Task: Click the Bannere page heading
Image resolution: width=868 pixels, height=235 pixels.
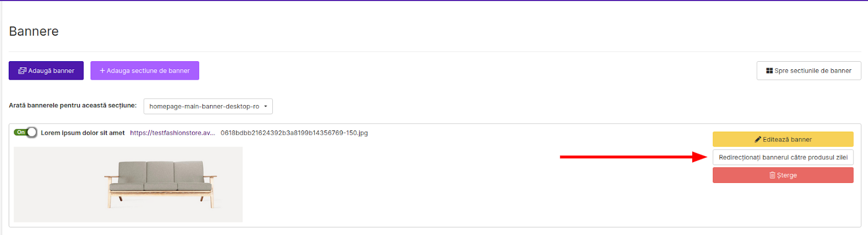Action: tap(34, 31)
